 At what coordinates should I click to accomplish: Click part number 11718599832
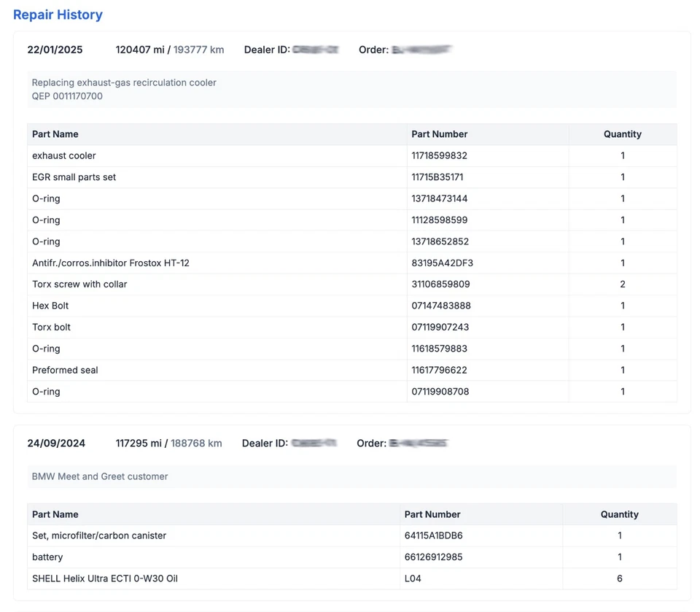coord(439,155)
